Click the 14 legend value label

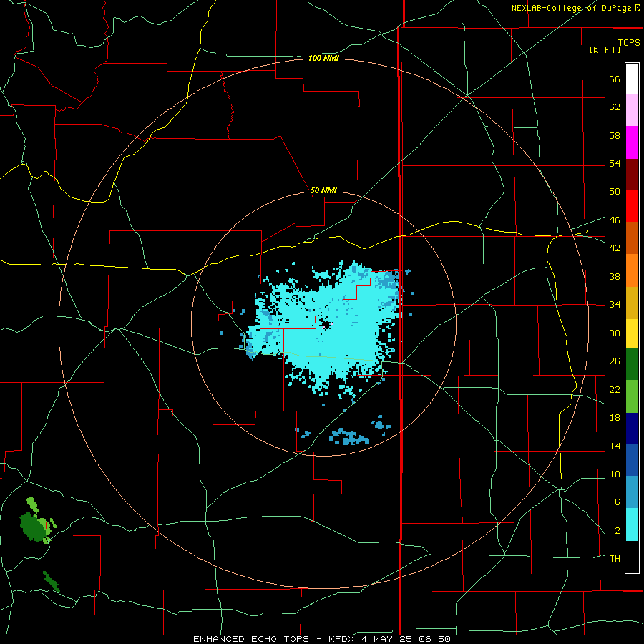(615, 446)
